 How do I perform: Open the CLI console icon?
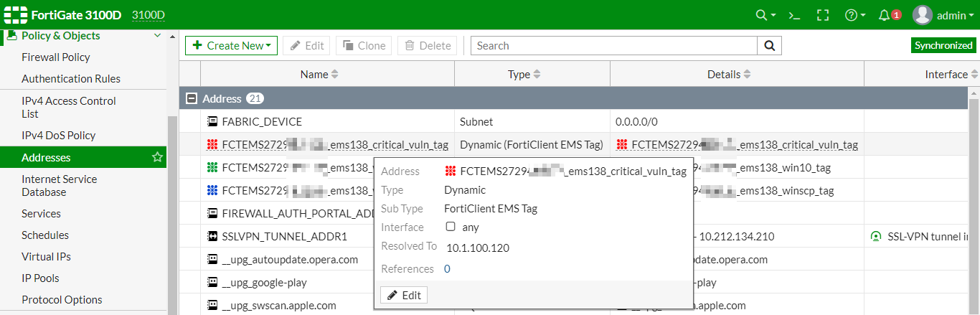(x=794, y=15)
